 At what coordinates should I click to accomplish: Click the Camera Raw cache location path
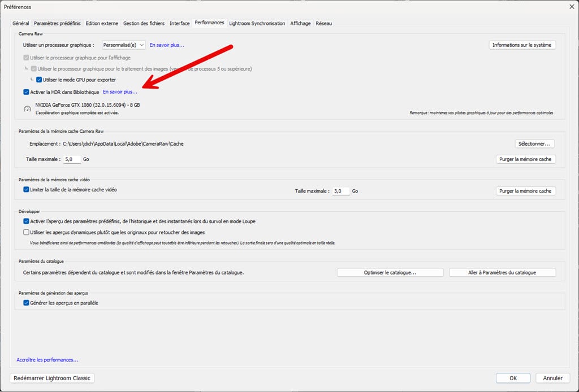coord(123,144)
